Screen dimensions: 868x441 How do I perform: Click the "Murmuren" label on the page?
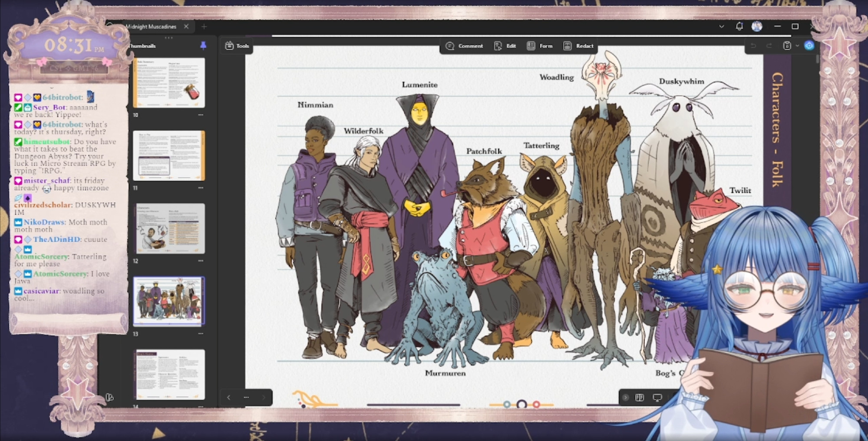pyautogui.click(x=445, y=373)
